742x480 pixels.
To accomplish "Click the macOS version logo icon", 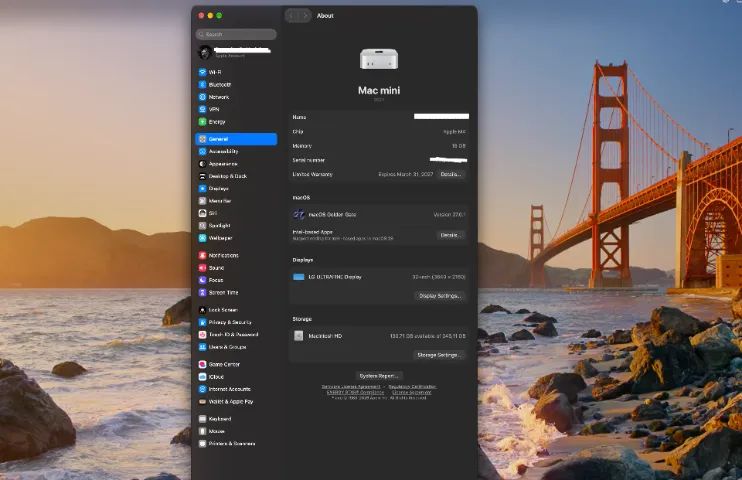I will pos(299,214).
